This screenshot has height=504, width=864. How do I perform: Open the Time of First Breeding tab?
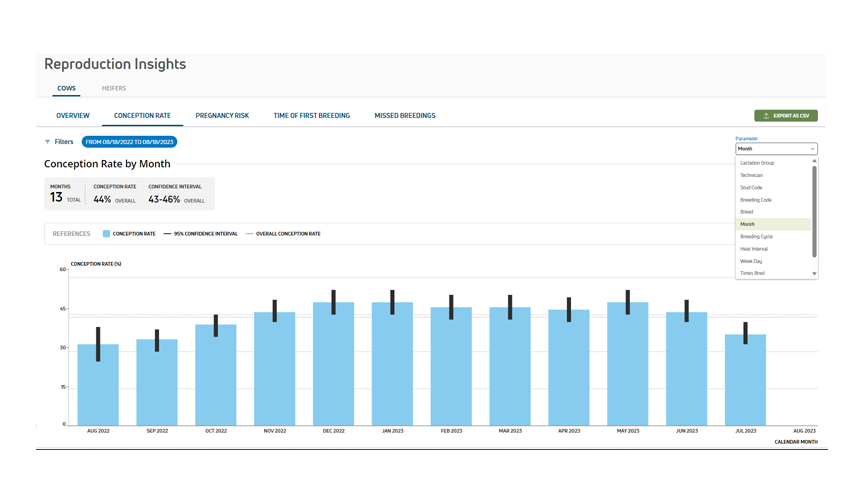312,116
